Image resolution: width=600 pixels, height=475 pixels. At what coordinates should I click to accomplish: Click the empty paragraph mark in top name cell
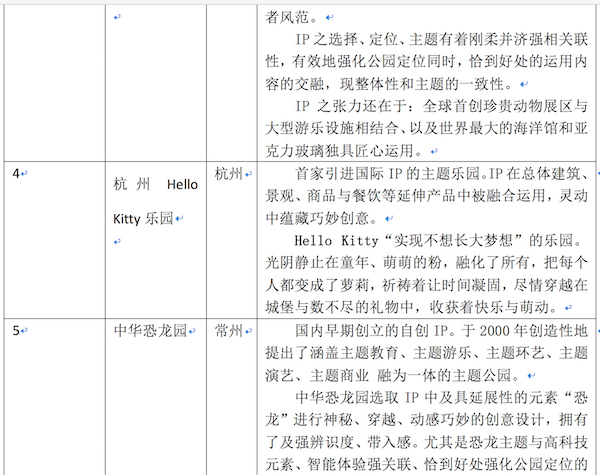(117, 17)
